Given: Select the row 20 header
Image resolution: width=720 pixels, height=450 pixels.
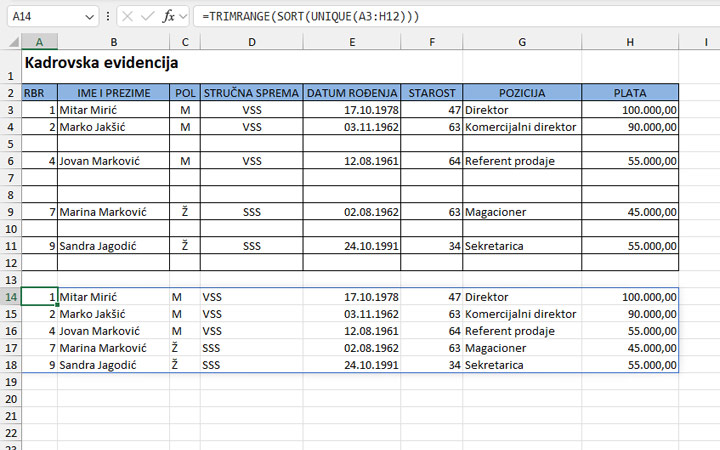Looking at the screenshot, I should (x=10, y=399).
